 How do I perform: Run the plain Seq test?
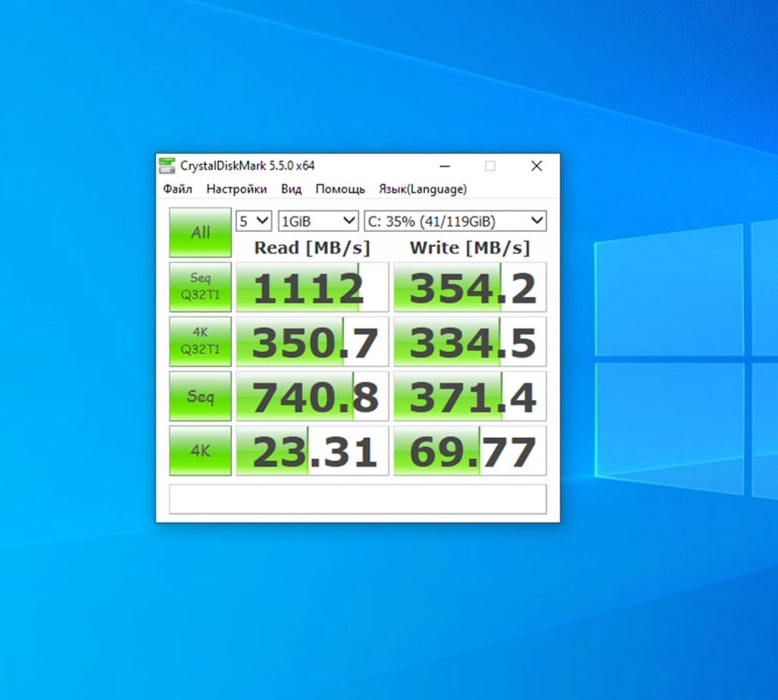pos(201,396)
